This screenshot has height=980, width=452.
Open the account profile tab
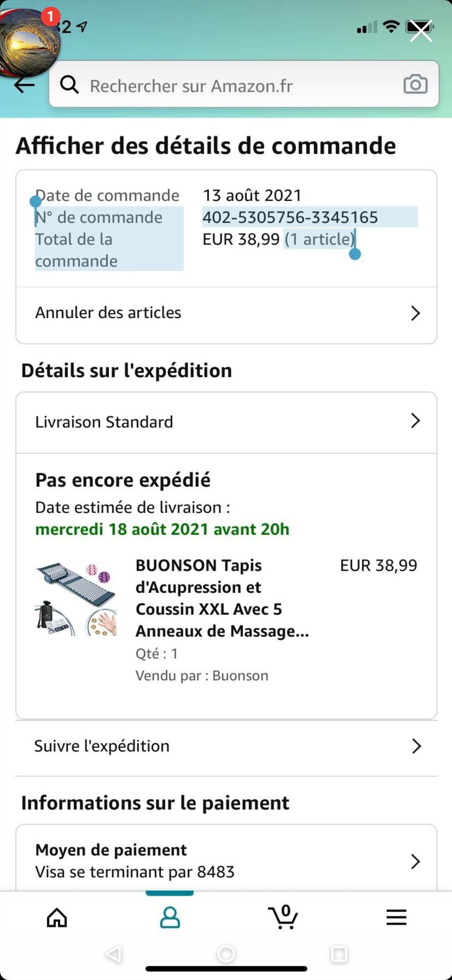click(x=169, y=918)
